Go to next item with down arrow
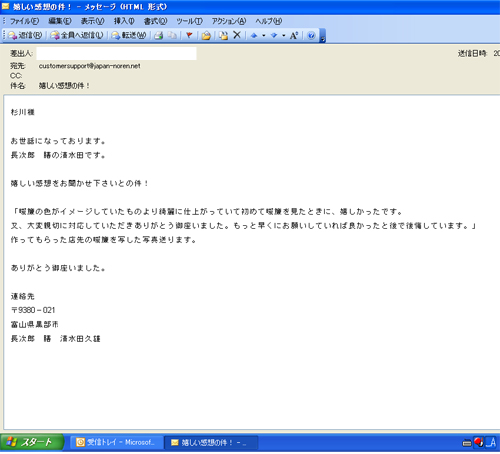Viewport: 500px width, 454px height. pyautogui.click(x=274, y=35)
